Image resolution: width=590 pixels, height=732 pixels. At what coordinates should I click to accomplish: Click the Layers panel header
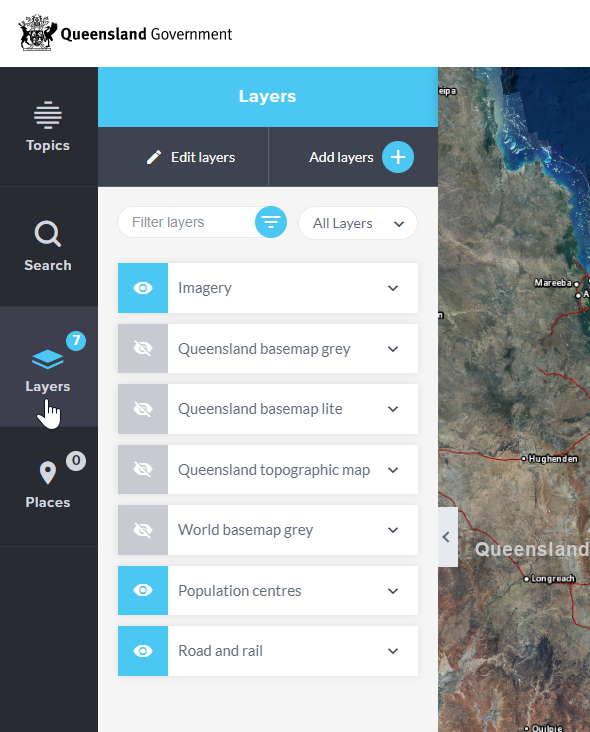[x=268, y=97]
